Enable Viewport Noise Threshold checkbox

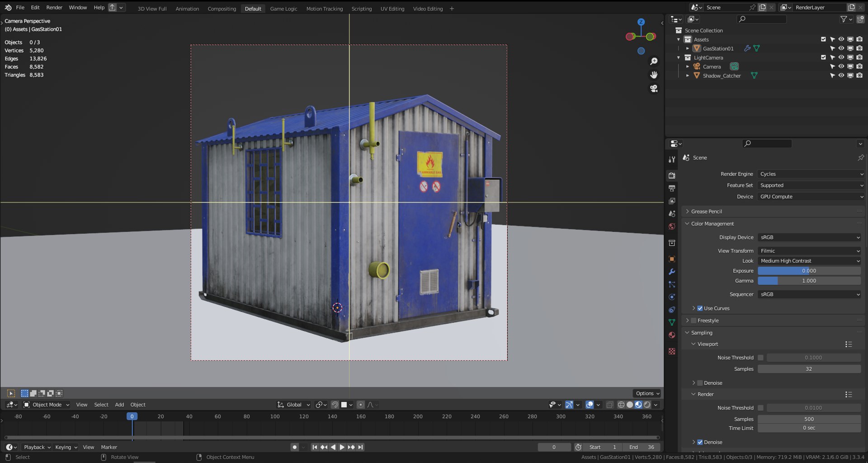pos(760,358)
